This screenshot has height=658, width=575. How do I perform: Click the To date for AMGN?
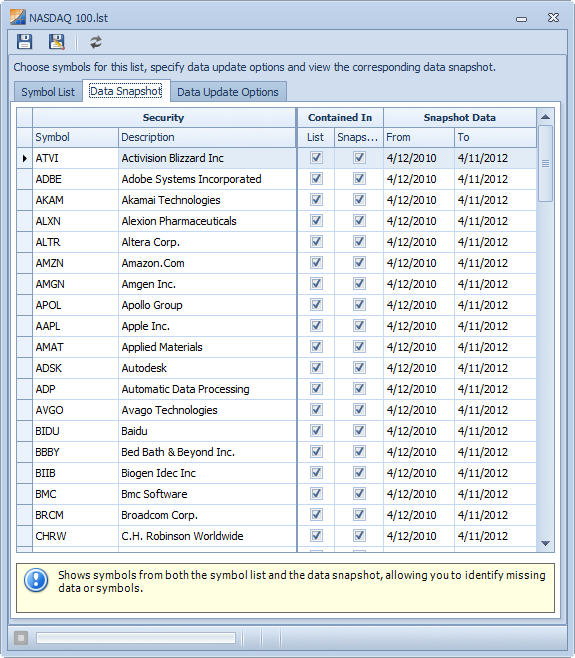495,284
